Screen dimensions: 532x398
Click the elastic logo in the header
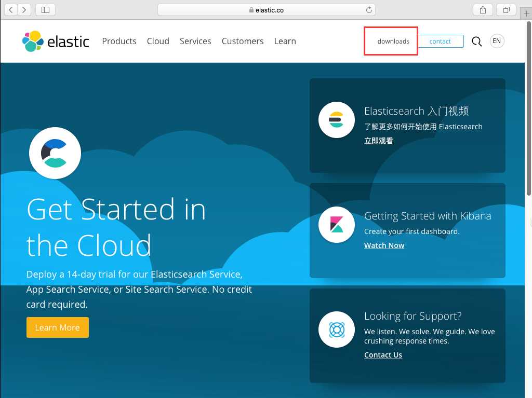pos(56,42)
